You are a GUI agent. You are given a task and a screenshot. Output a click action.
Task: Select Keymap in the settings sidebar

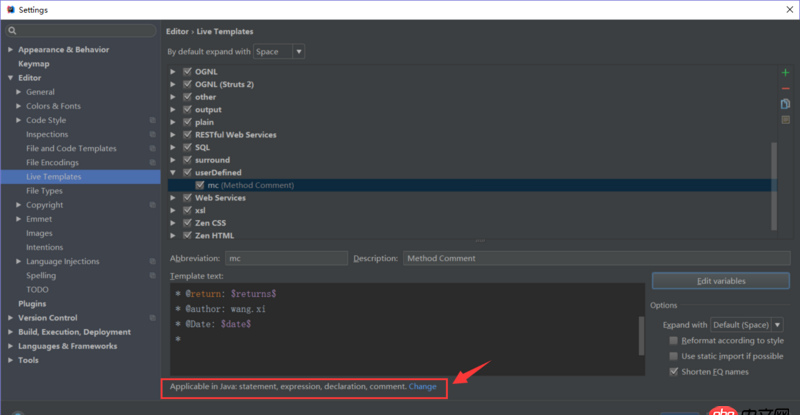[33, 64]
